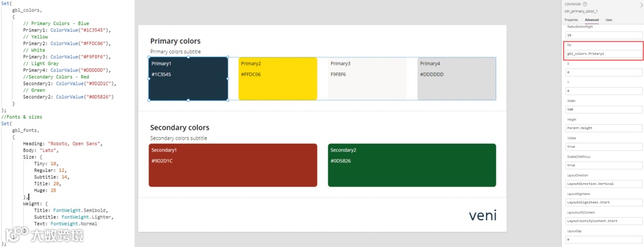
Task: Click the Title: FontWeight.Semibold line
Action: point(72,211)
